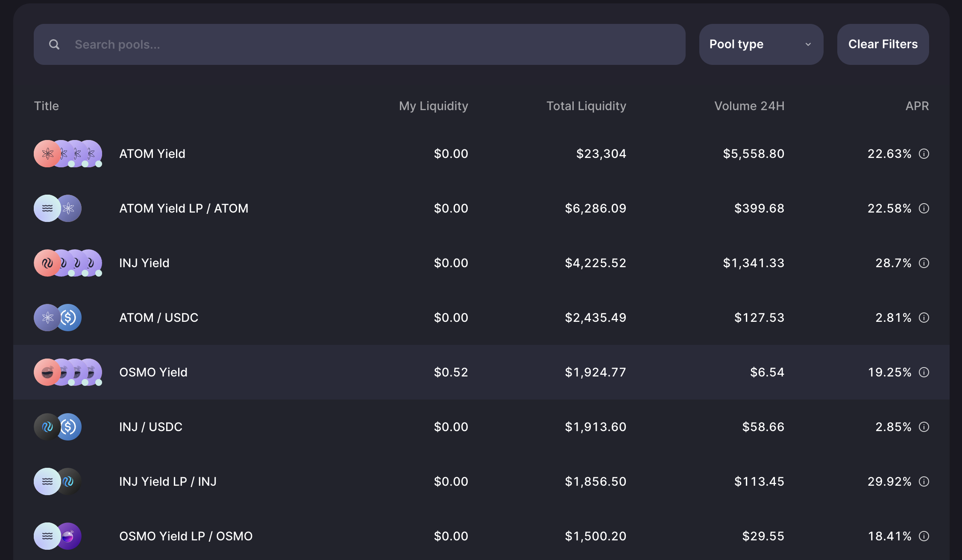This screenshot has width=962, height=560.
Task: Click the $1,913.60 total liquidity value
Action: click(595, 427)
